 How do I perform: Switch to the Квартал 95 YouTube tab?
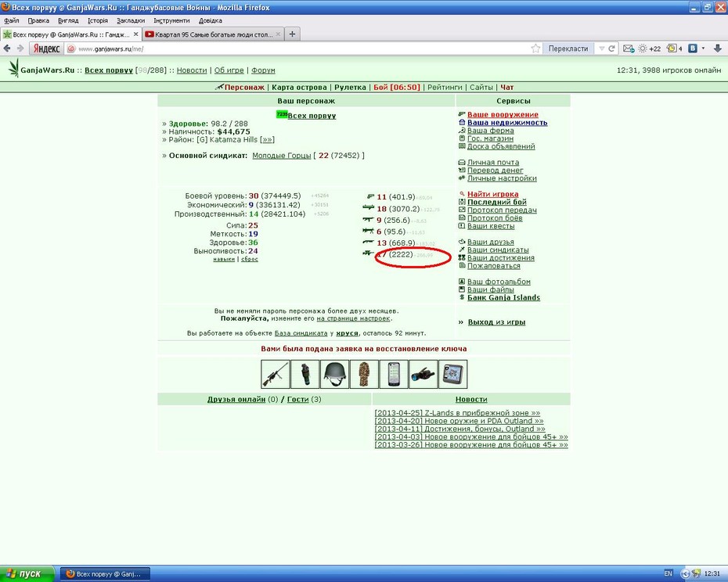(x=213, y=34)
